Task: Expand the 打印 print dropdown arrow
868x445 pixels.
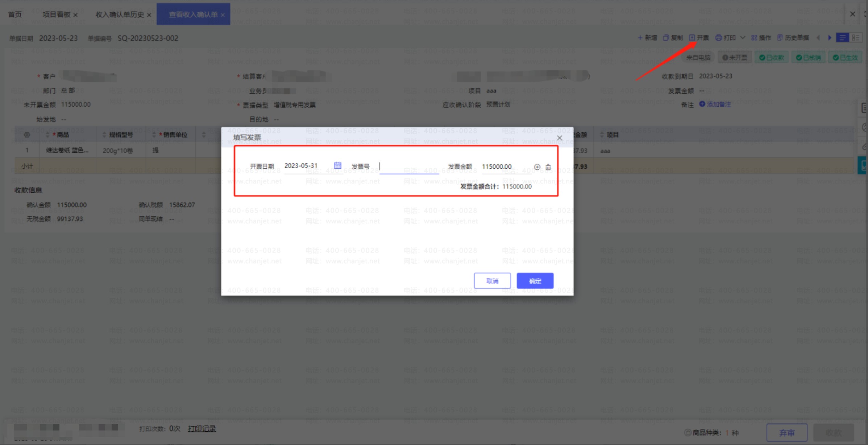Action: (x=742, y=38)
